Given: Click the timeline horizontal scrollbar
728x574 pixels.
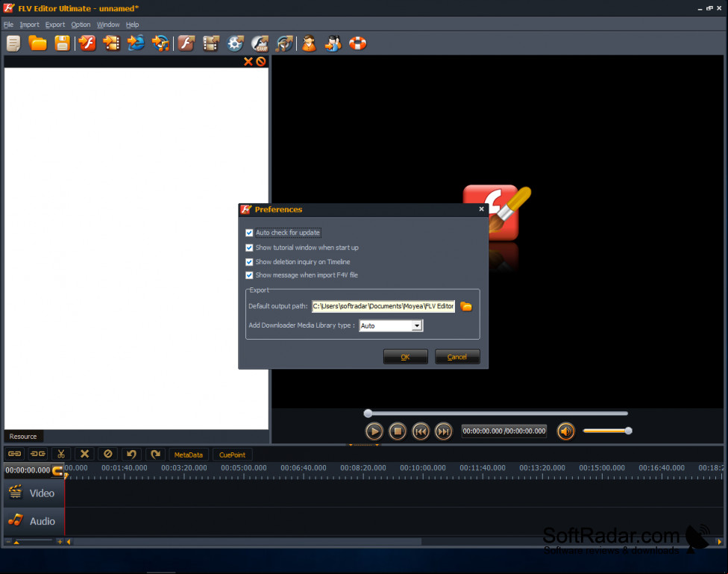Looking at the screenshot, I should coord(248,542).
